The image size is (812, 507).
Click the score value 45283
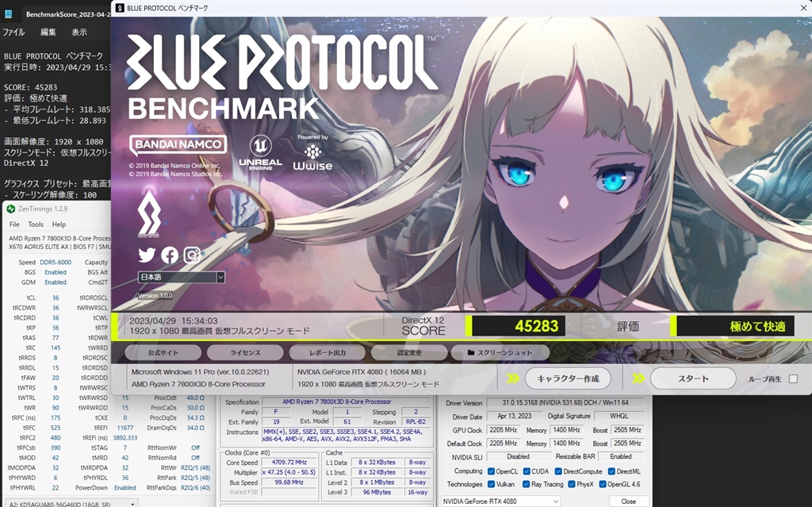(537, 326)
